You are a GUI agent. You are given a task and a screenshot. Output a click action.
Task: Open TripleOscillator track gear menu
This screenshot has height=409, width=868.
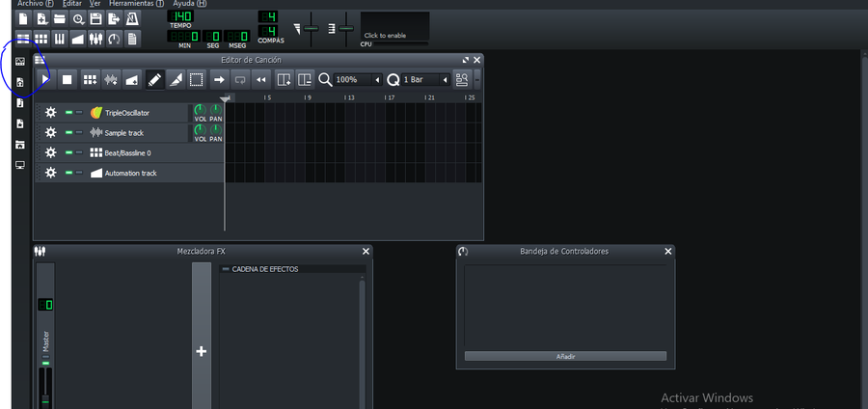(51, 113)
